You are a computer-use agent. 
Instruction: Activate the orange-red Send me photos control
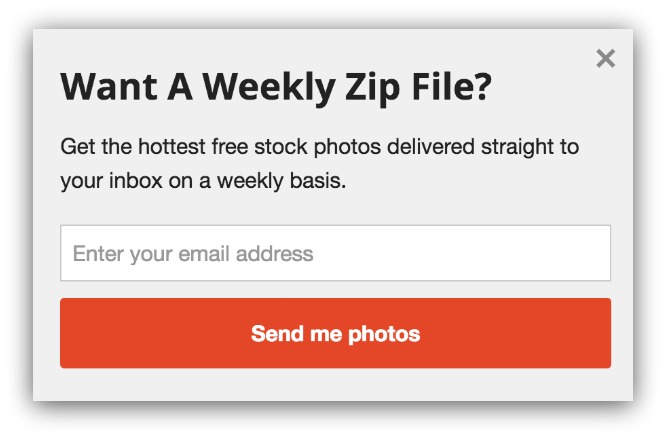(x=335, y=333)
